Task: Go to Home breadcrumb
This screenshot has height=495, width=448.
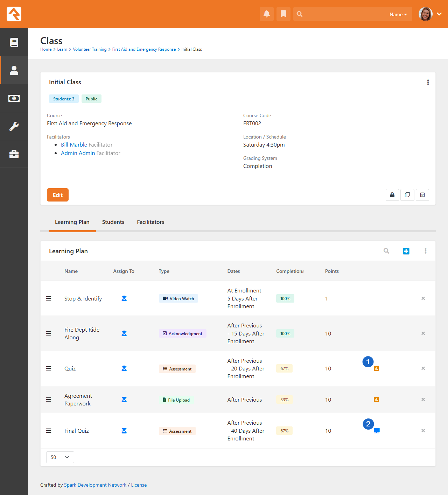Action: tap(46, 49)
